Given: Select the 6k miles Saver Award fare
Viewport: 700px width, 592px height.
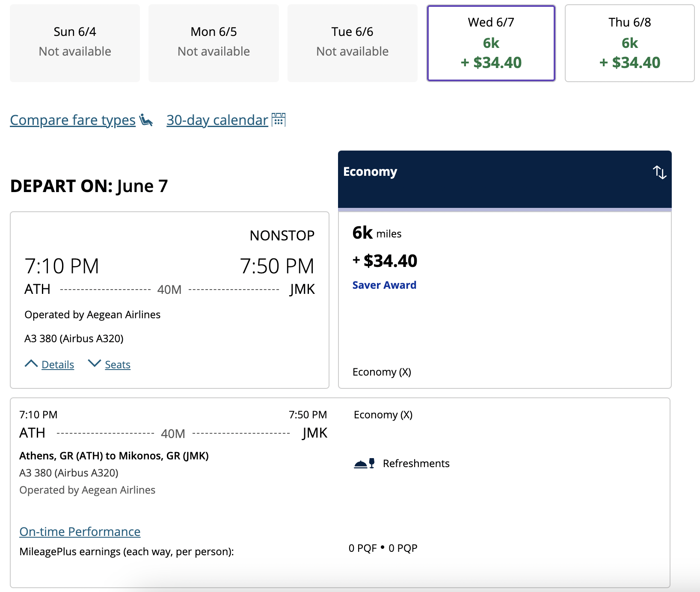Looking at the screenshot, I should coord(504,299).
